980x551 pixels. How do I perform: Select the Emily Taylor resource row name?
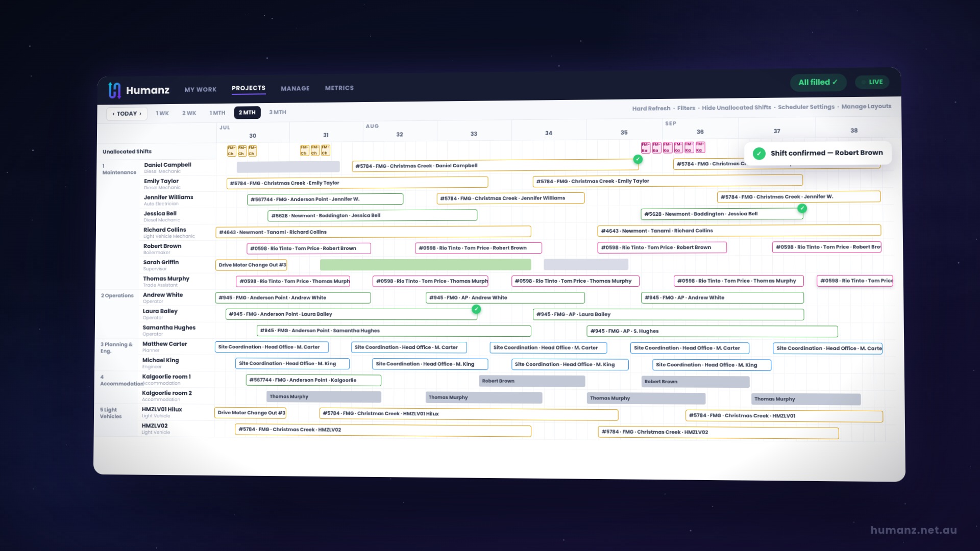pos(161,181)
